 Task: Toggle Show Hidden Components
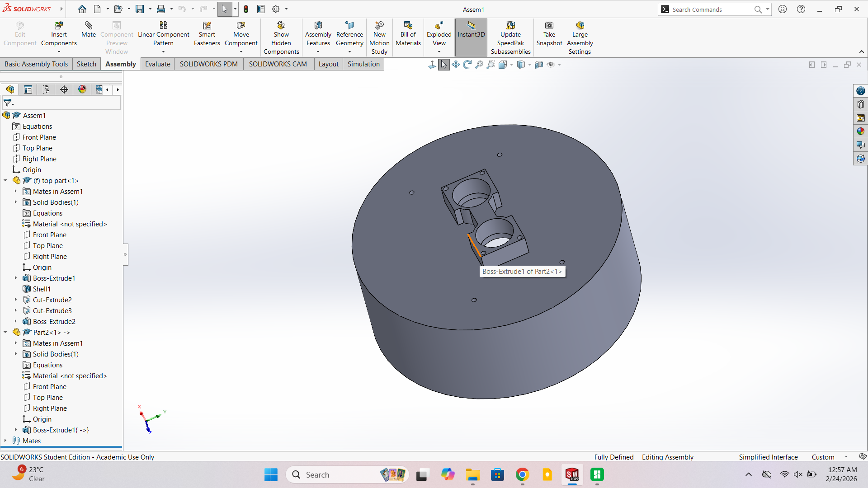click(x=281, y=38)
